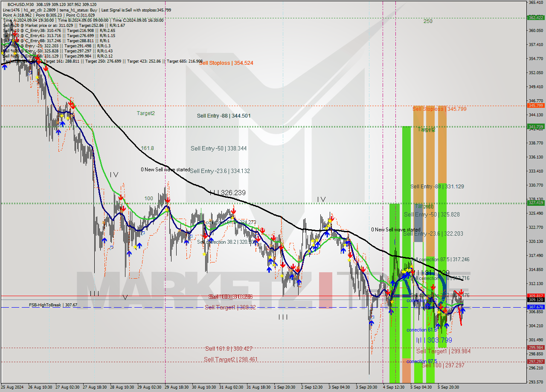Click the 297.297 price tag on axis
Viewport: 546px width, 392px height.
536,362
